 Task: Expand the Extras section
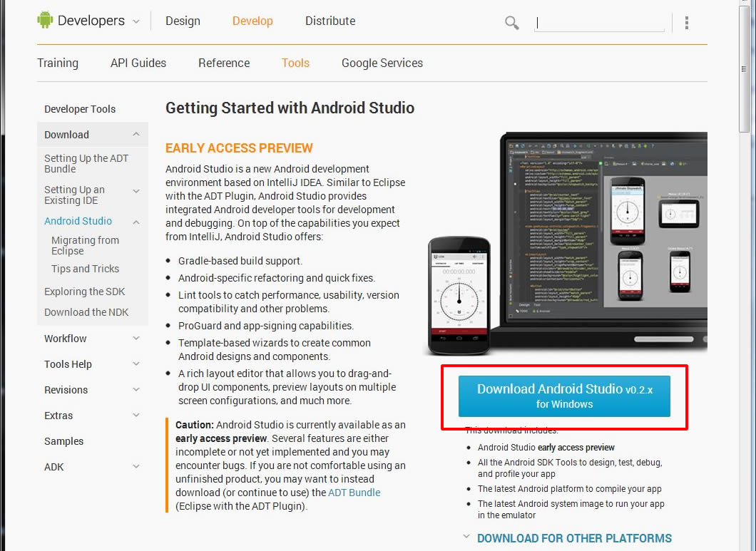[136, 415]
